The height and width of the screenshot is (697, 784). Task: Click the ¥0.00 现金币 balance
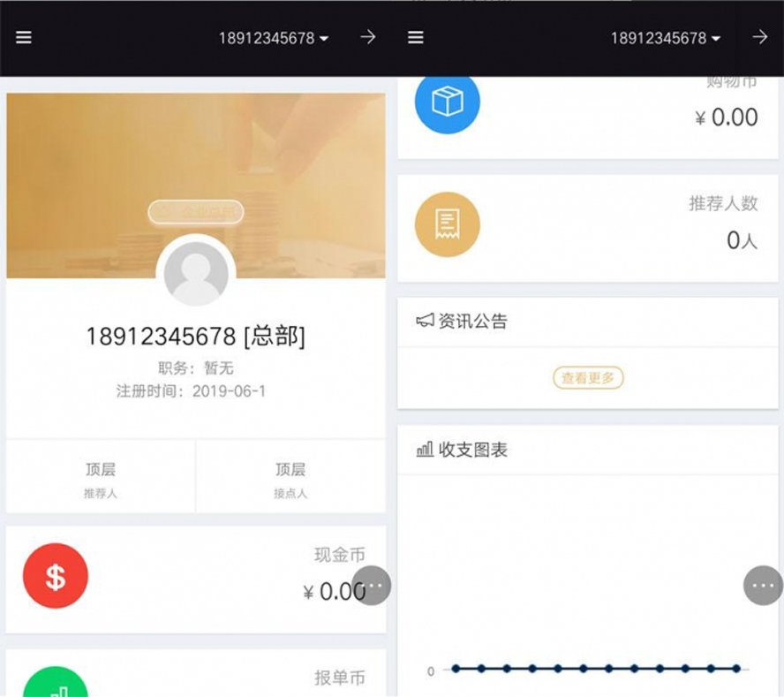coord(335,592)
